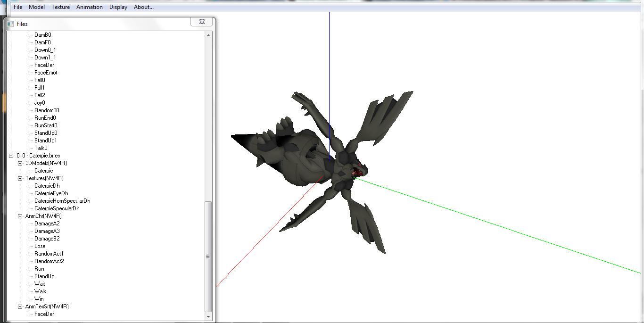Open the Animation menu

[x=90, y=7]
